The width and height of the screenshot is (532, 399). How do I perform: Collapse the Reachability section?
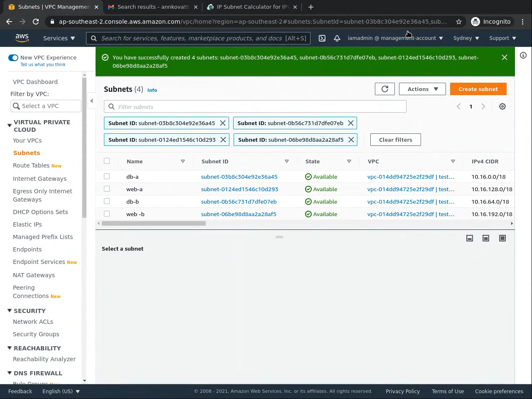coord(10,348)
